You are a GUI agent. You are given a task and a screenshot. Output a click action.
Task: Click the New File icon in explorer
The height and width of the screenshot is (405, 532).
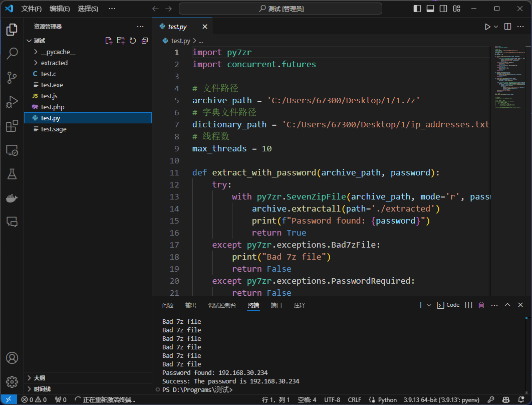(x=109, y=41)
